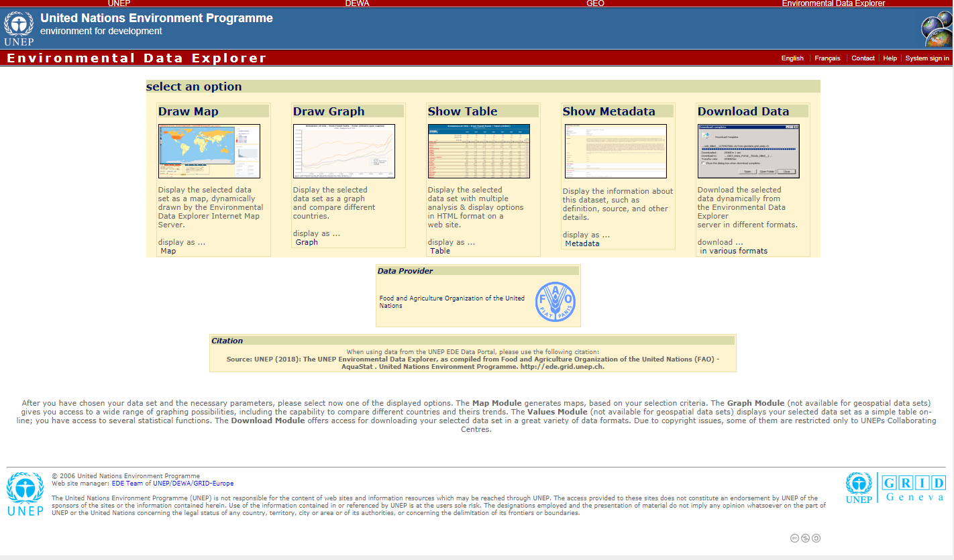Open the GEO link in the top bar
This screenshot has height=560, width=954.
(595, 3)
